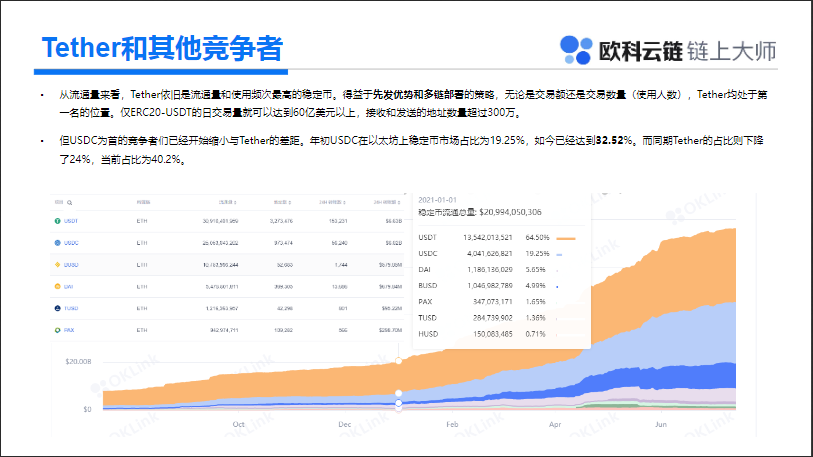
Task: Click the 109,202 cell in PAX row
Action: point(284,330)
